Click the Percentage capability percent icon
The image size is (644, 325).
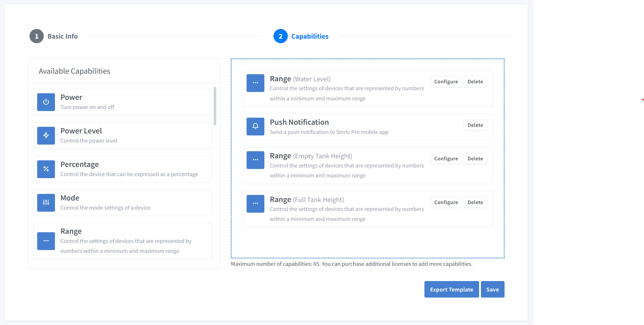click(46, 169)
